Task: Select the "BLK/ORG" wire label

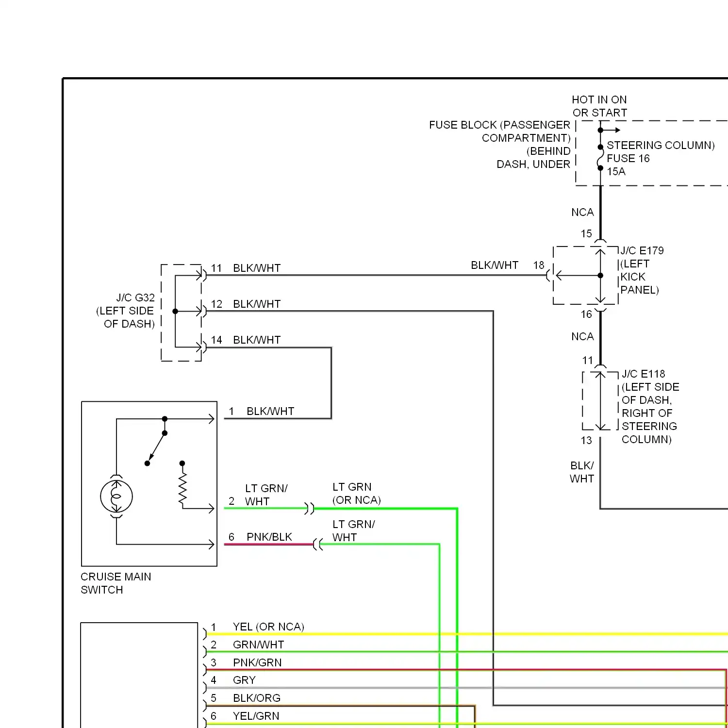Action: (257, 698)
